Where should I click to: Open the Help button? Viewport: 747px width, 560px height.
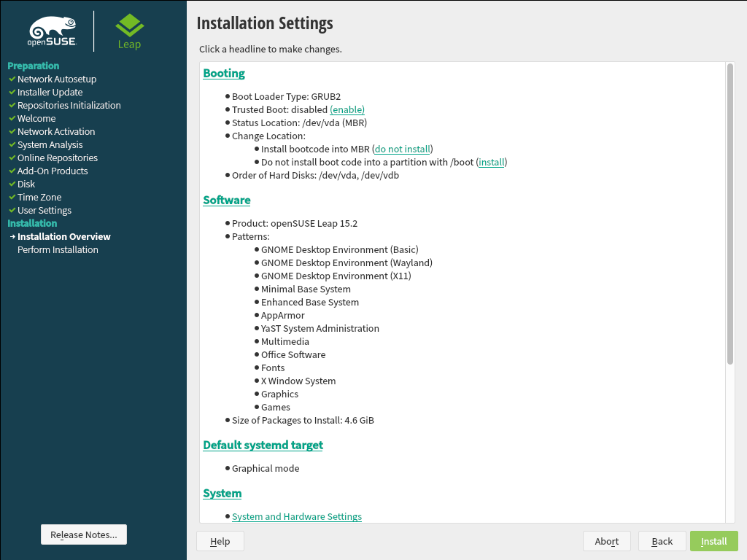[220, 541]
